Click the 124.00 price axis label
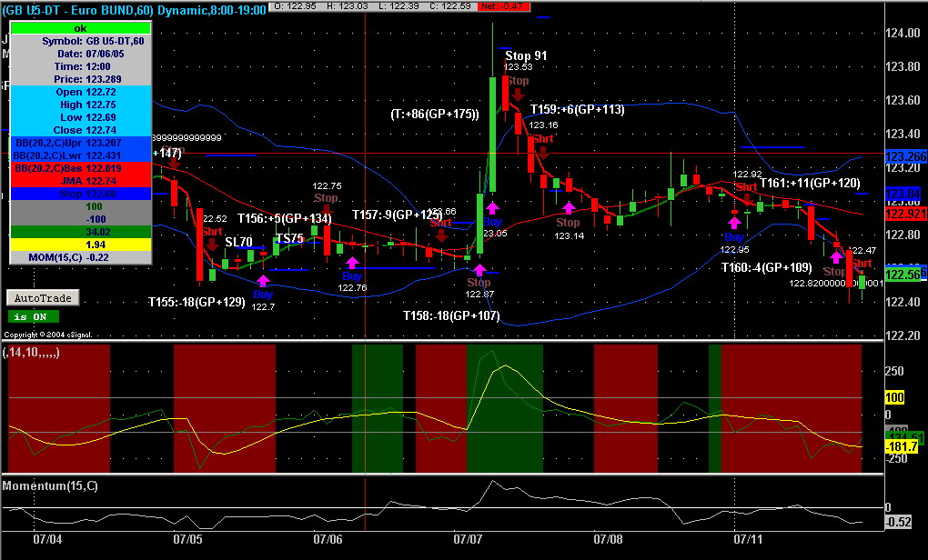 point(903,33)
